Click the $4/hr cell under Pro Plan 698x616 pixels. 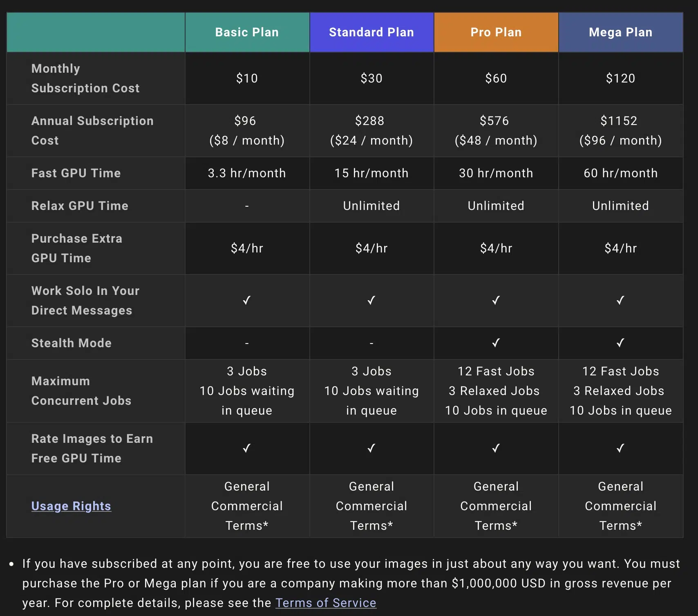[x=496, y=248]
